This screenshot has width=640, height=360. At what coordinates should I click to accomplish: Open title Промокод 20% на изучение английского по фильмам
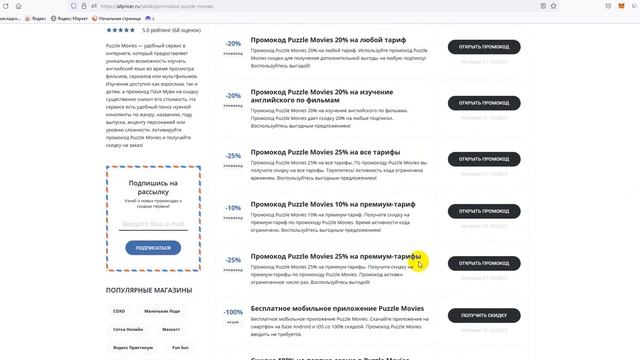tap(322, 96)
